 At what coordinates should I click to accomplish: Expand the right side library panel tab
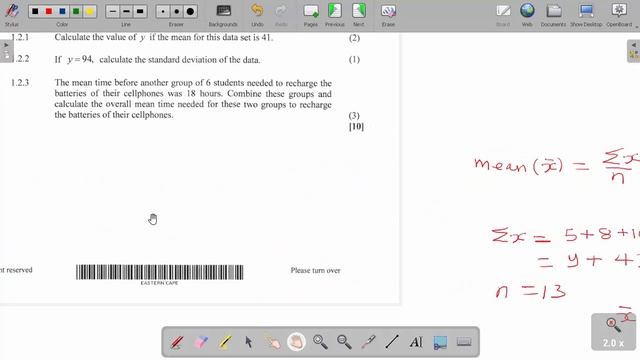pyautogui.click(x=633, y=50)
